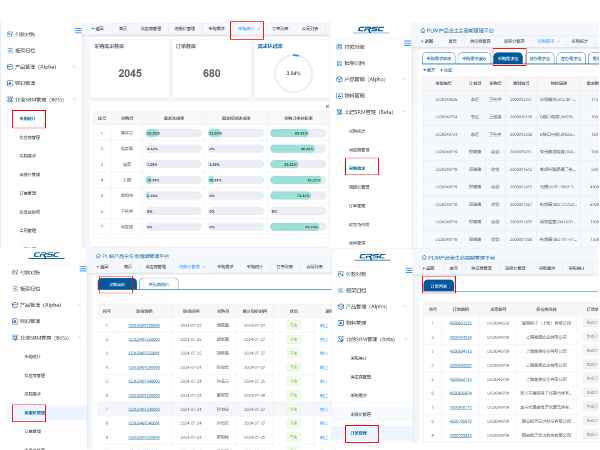Viewport: 600px width, 450px height.
Task: Close the ranking table card with the blue X
Action: coord(327,106)
